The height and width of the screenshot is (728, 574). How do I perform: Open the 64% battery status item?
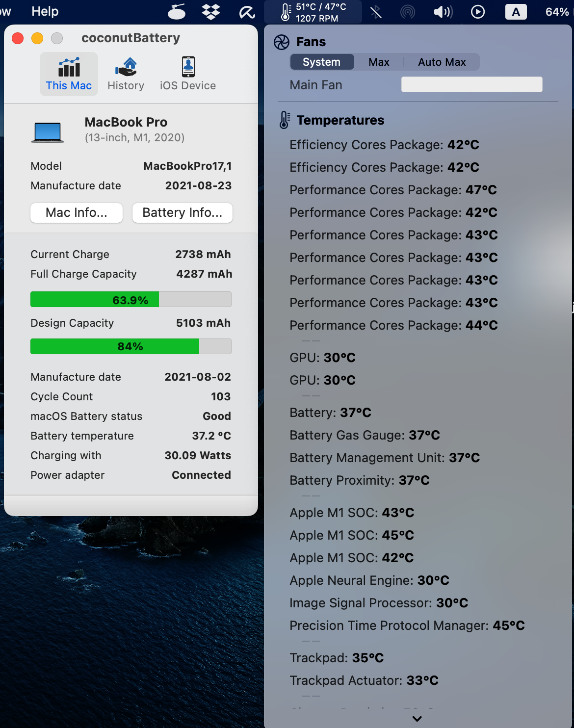[557, 12]
